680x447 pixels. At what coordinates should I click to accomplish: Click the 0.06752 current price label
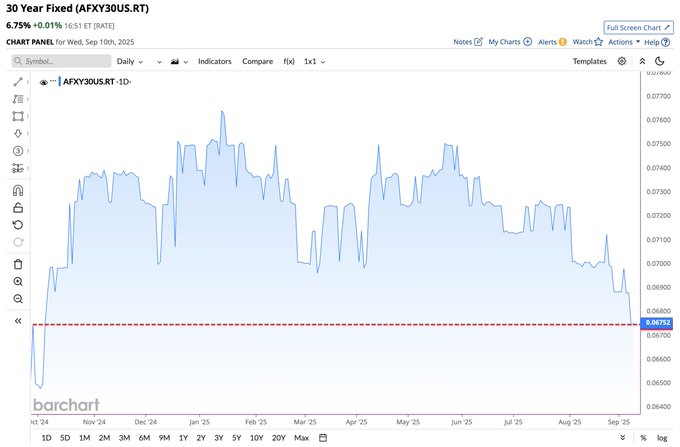657,323
